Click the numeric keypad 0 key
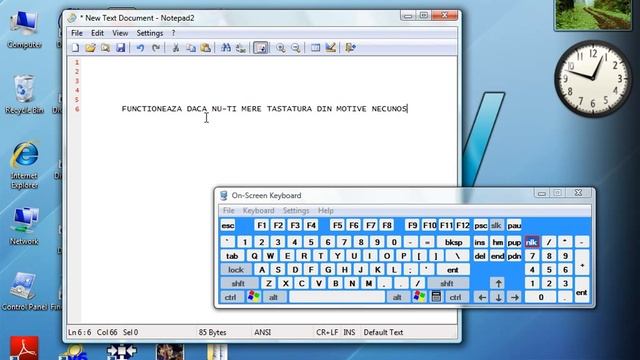Viewport: 640px width, 360px height. click(x=541, y=297)
